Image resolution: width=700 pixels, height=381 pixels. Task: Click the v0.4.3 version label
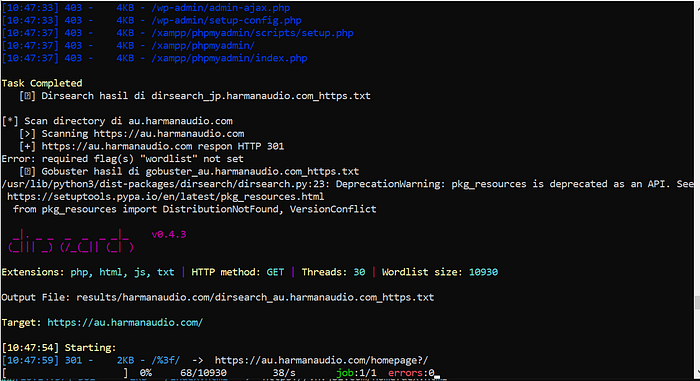pos(169,234)
